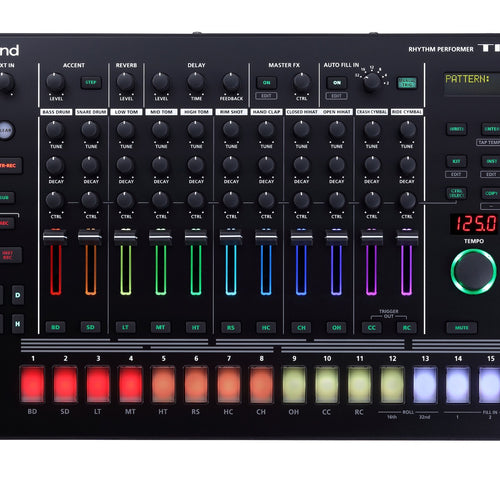Toggle step pad 5 labeled HT
The image size is (500, 500).
click(x=163, y=384)
